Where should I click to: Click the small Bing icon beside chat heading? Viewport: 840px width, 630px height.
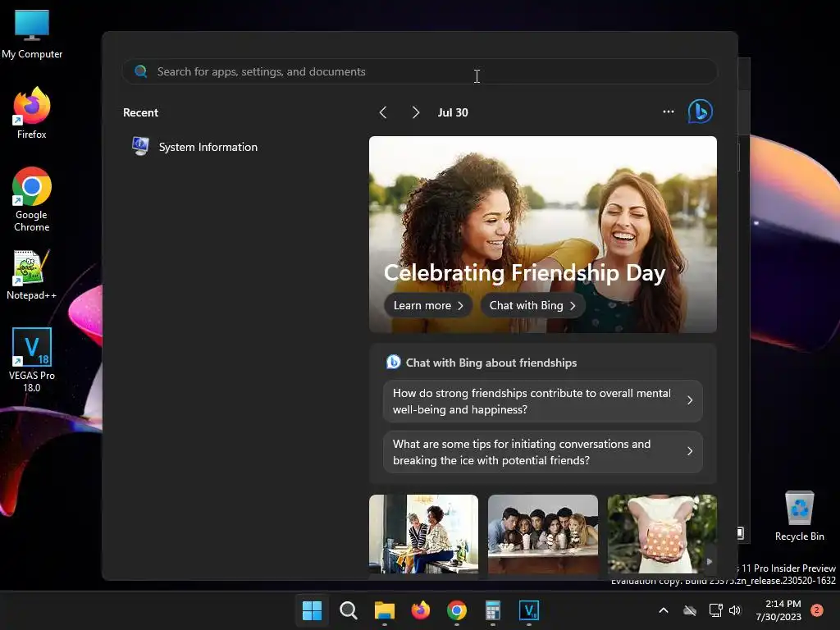(393, 362)
